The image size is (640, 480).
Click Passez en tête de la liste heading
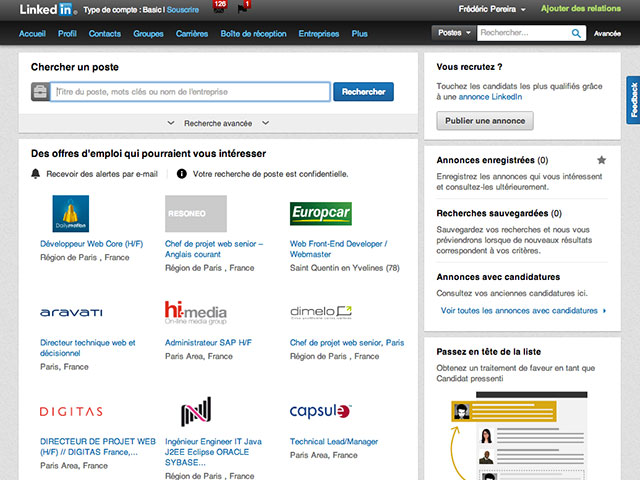tap(489, 352)
